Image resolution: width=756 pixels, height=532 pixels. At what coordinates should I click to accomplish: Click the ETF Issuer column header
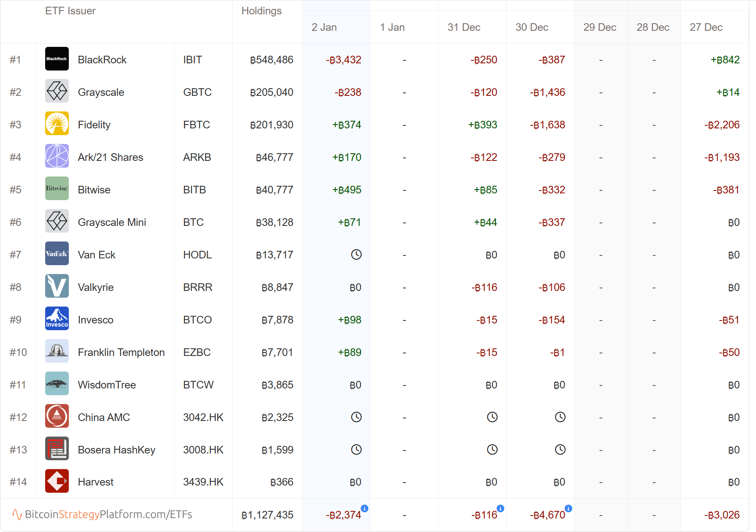(x=70, y=11)
